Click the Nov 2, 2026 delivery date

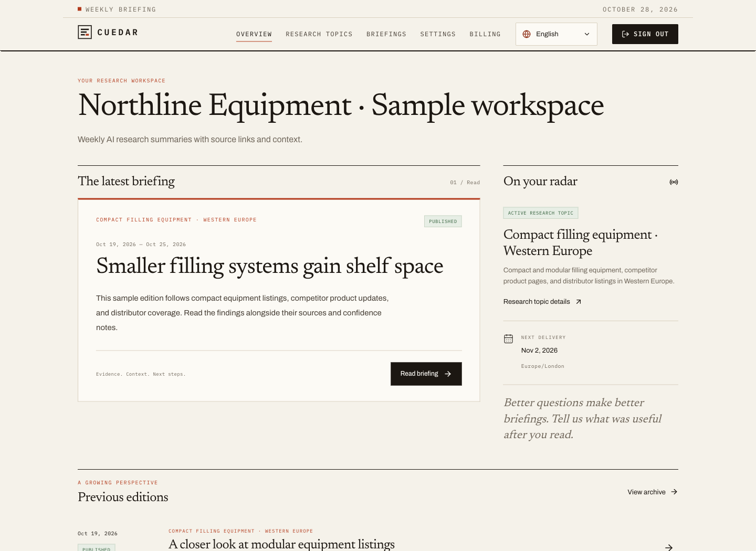tap(539, 351)
